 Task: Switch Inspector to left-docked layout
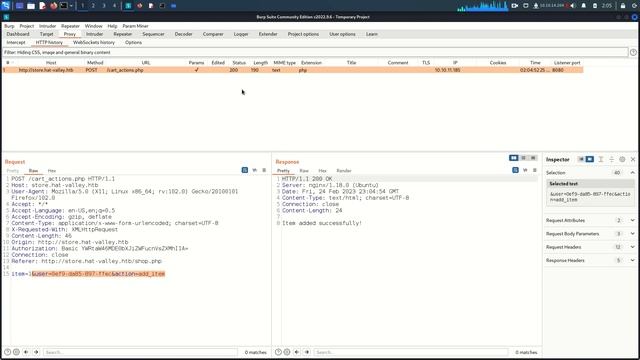[581, 159]
